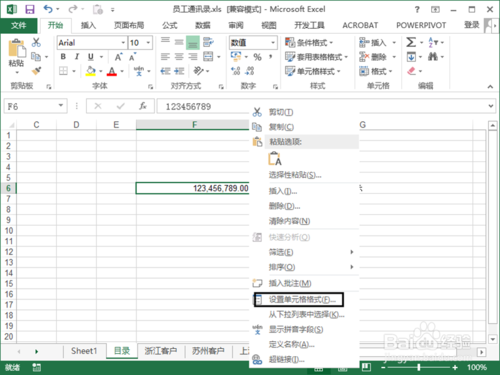Decrease font size with smaller A icon
500x375 pixels.
(x=133, y=57)
